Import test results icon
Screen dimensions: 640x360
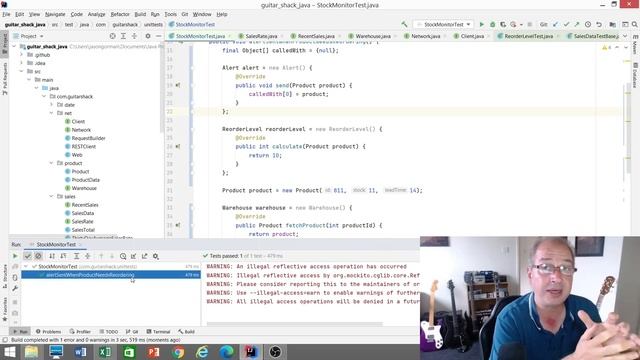[x=133, y=256]
